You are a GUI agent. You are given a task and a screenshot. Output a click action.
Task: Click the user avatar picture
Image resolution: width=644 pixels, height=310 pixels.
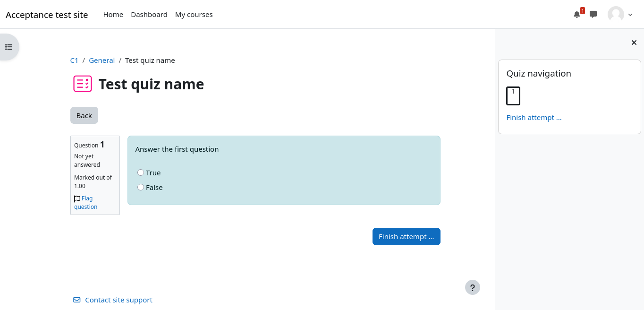(616, 14)
